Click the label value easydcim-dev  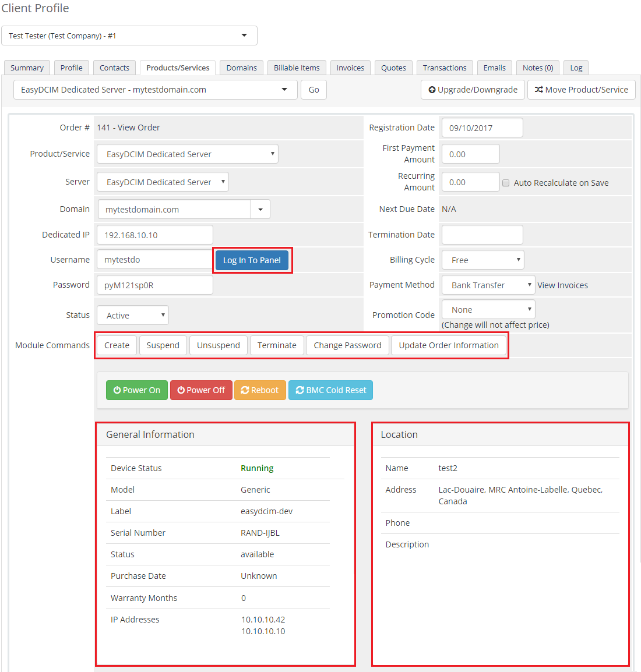[267, 511]
